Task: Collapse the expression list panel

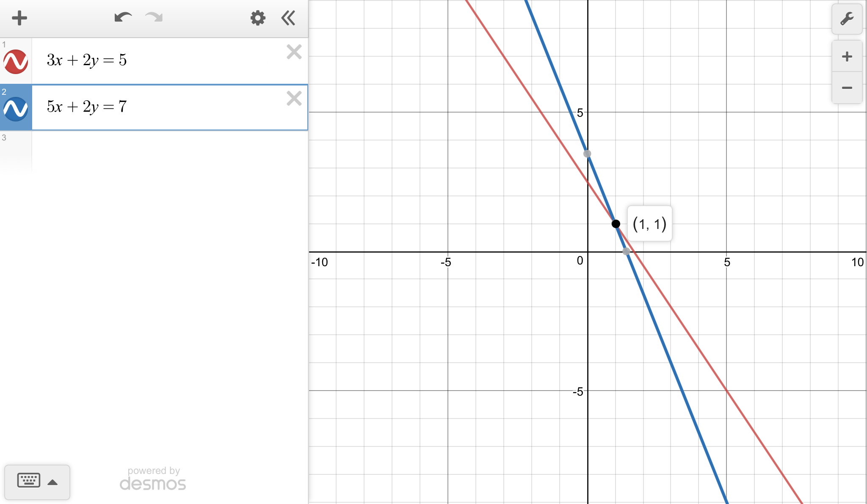Action: (288, 18)
